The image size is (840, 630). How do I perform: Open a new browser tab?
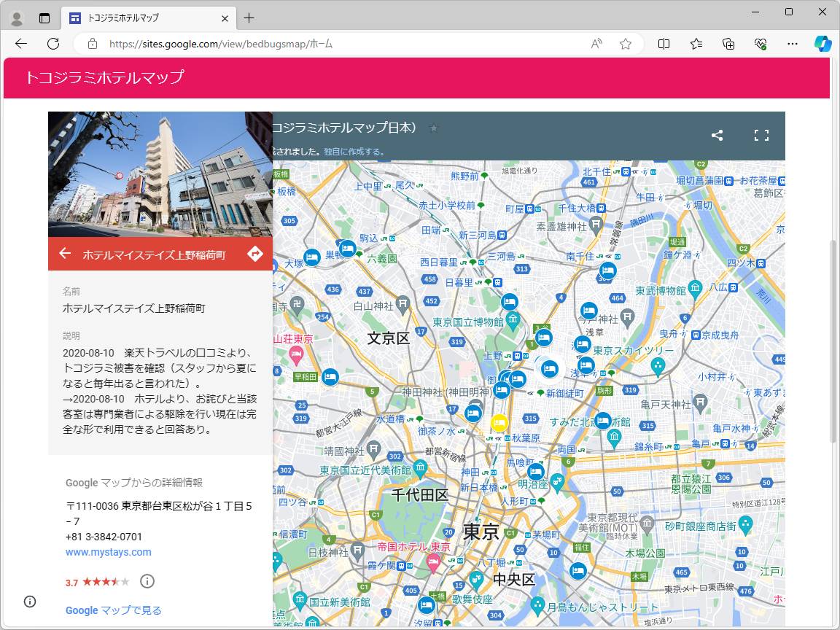[250, 17]
